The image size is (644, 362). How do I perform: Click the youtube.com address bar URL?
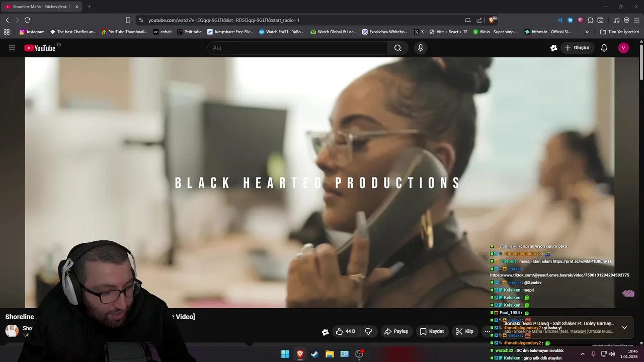point(224,20)
